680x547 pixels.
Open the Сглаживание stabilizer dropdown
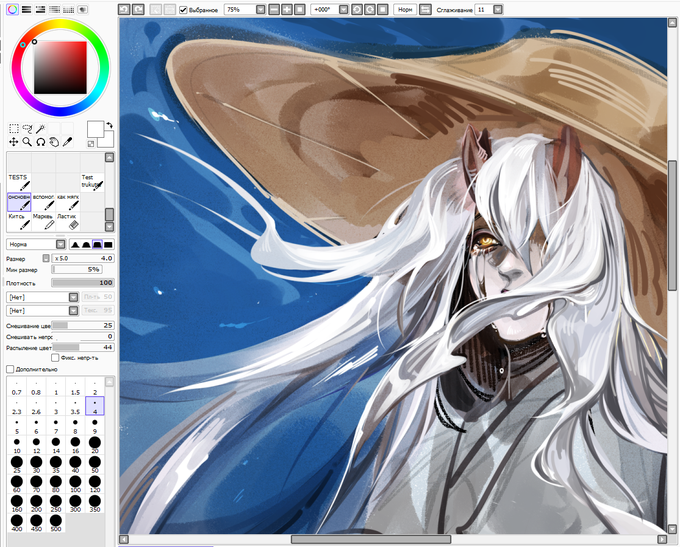click(498, 9)
